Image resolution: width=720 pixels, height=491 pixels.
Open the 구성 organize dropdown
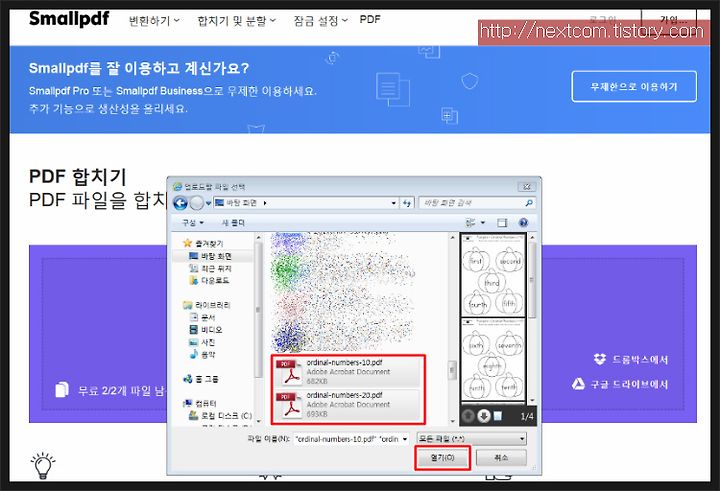coord(193,223)
